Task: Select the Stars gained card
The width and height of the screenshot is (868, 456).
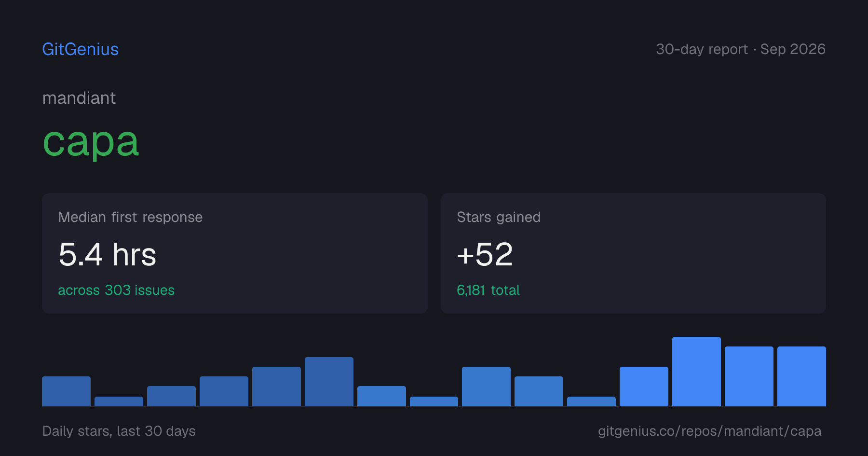Action: point(633,253)
